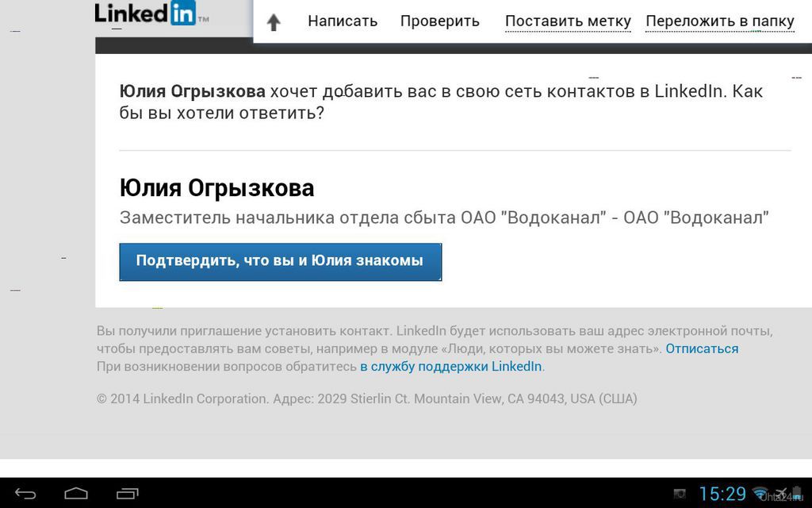Open the "Переложить в папку" menu
The width and height of the screenshot is (812, 508).
click(x=720, y=21)
